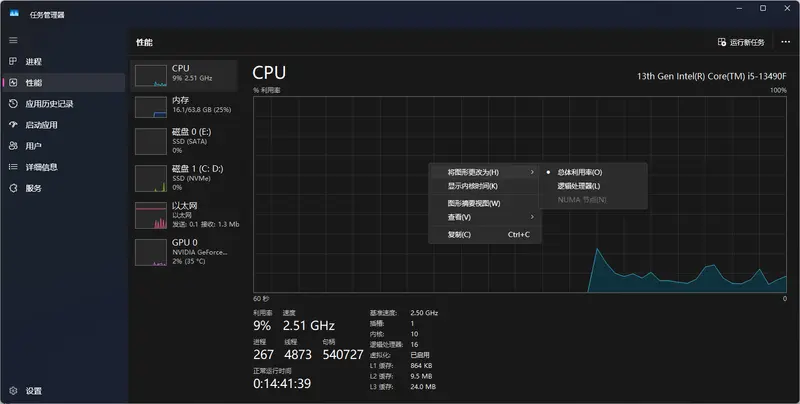Click the disabled NUMA 节点(N) option
Image resolution: width=800 pixels, height=404 pixels.
coord(593,200)
